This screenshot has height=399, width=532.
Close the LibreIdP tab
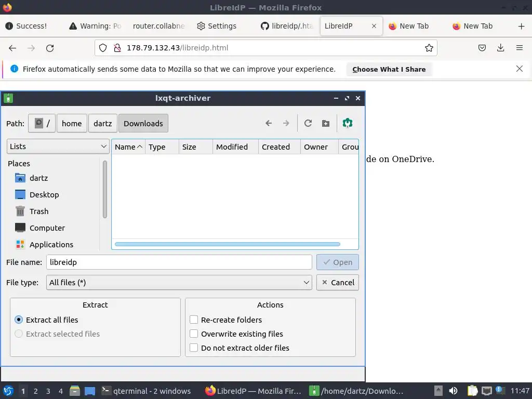374,26
